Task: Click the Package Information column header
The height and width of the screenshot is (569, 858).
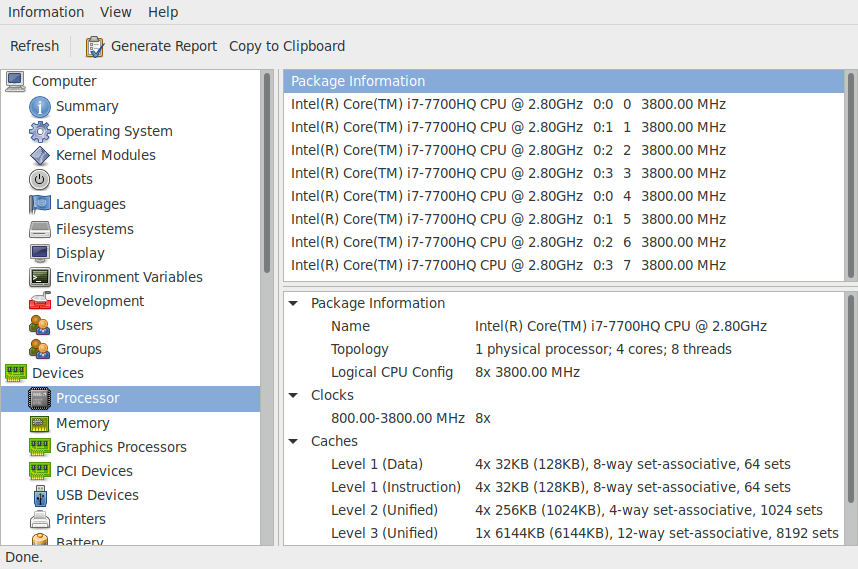Action: click(x=564, y=81)
